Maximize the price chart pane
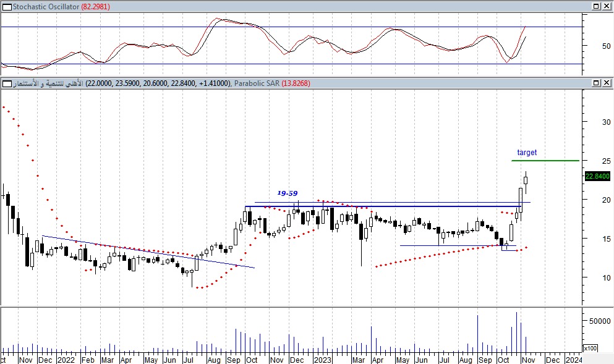Image resolution: width=614 pixels, height=364 pixels. point(597,83)
